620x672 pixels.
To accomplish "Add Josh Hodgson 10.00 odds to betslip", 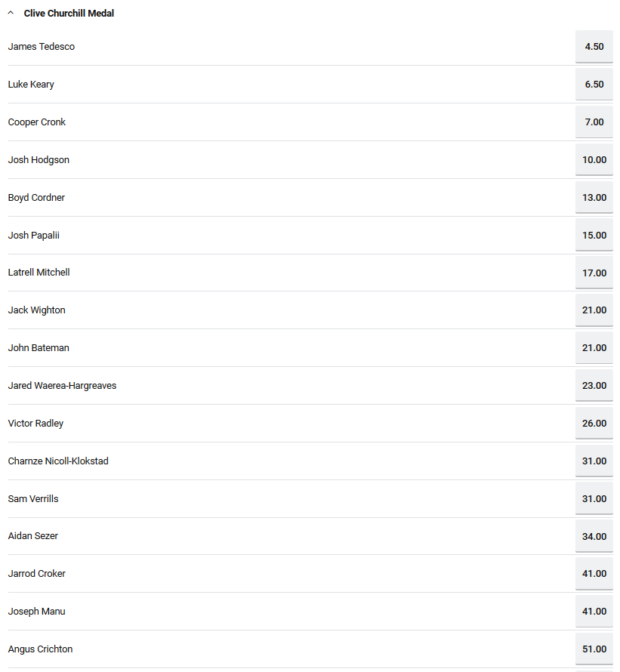I will [x=594, y=160].
